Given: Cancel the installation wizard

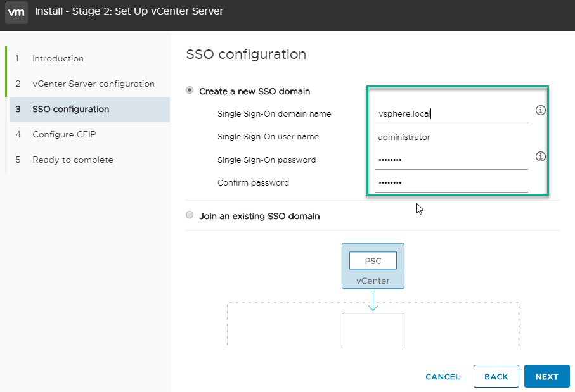Looking at the screenshot, I should coord(443,376).
